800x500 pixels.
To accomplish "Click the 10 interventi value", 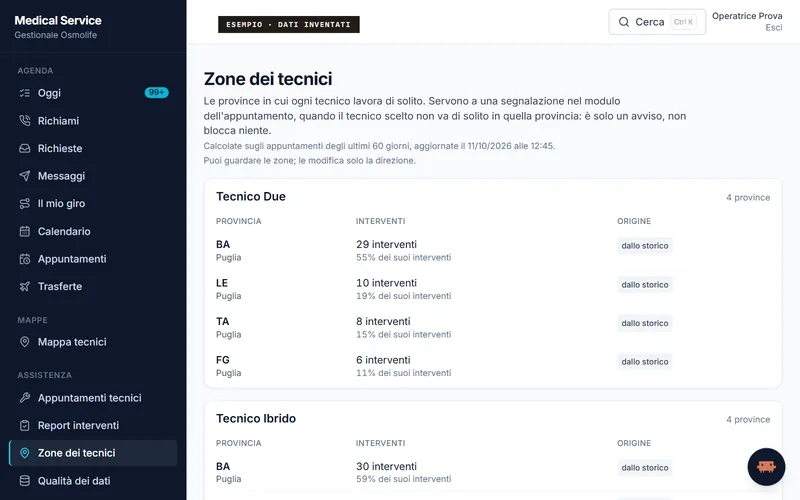I will tap(386, 283).
